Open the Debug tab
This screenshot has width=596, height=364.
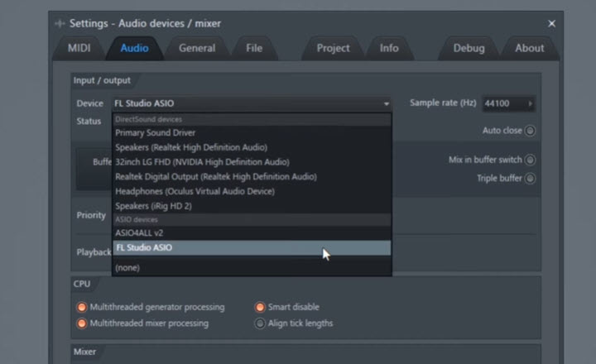(x=469, y=48)
